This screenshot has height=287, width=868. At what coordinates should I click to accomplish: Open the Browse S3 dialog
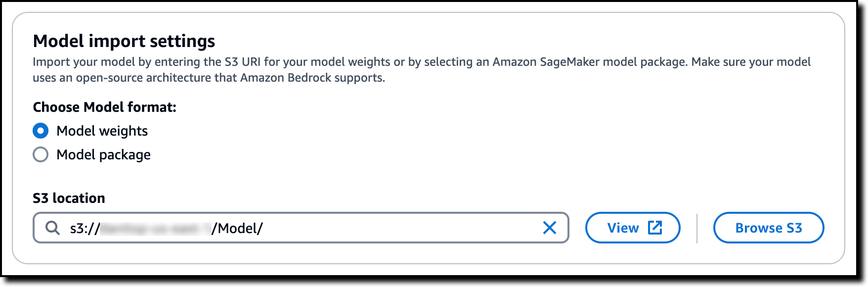click(768, 228)
